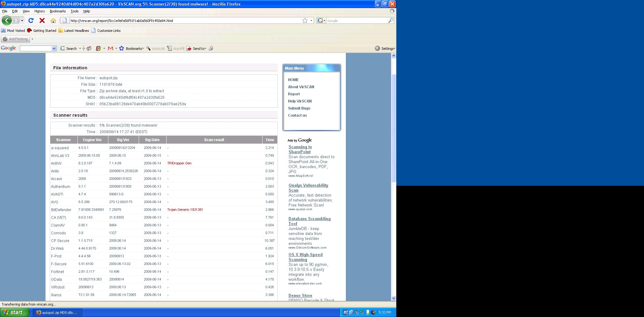Viewport: 644px width, 317px height.
Task: Open the Tools menu
Action: point(75,11)
